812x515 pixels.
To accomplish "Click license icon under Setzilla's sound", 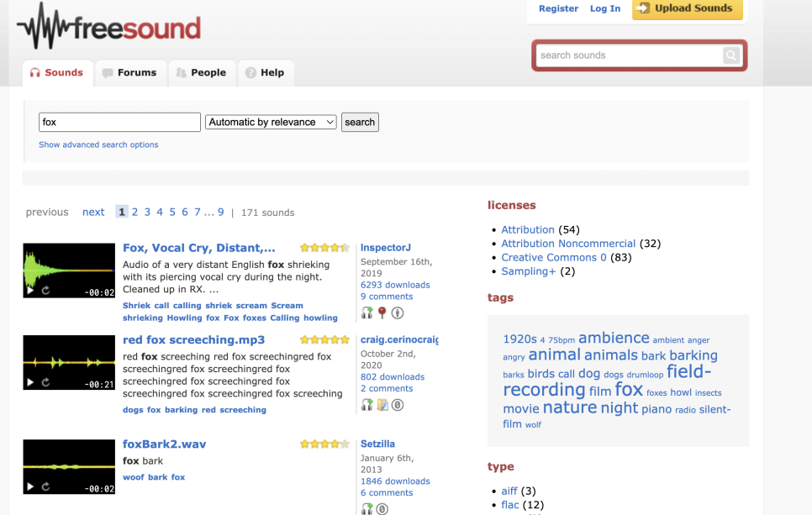I will click(x=382, y=509).
